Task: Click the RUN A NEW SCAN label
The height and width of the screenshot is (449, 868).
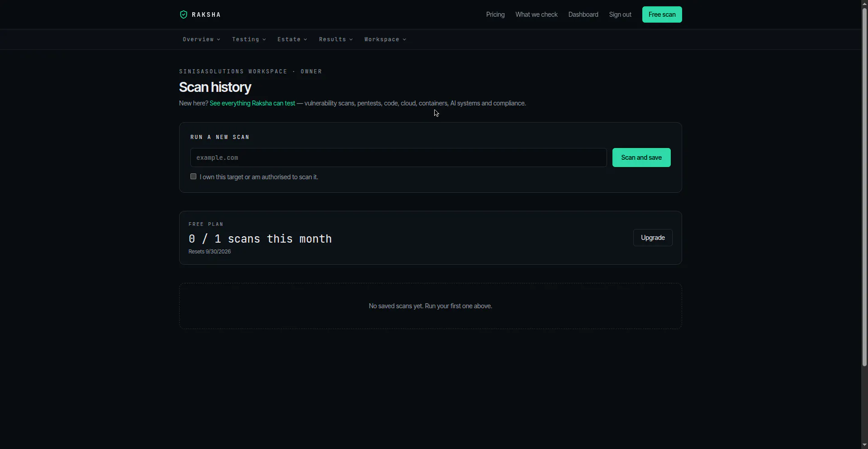Action: (x=220, y=137)
